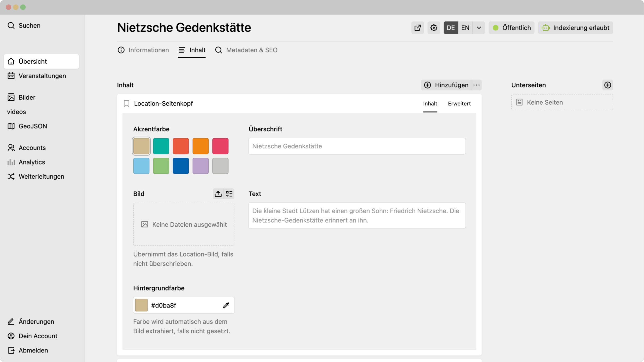Viewport: 644px width, 362px height.
Task: Open the page settings gear icon
Action: (433, 28)
